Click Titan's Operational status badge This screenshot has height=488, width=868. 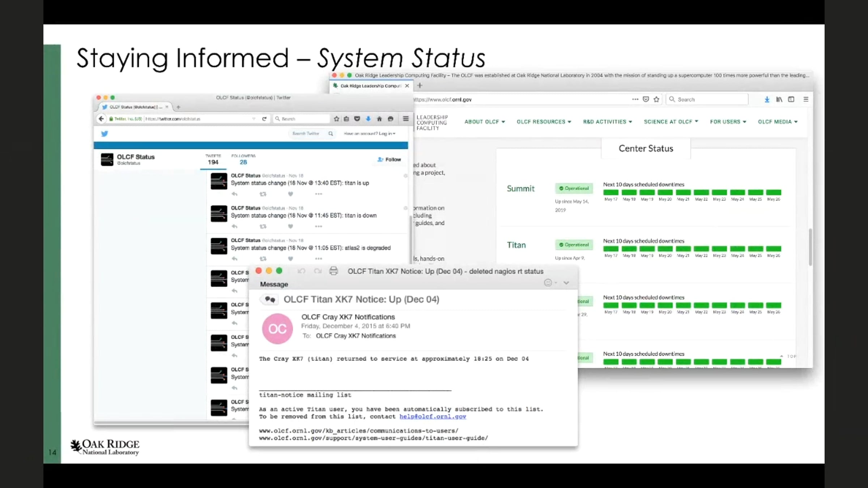point(574,245)
